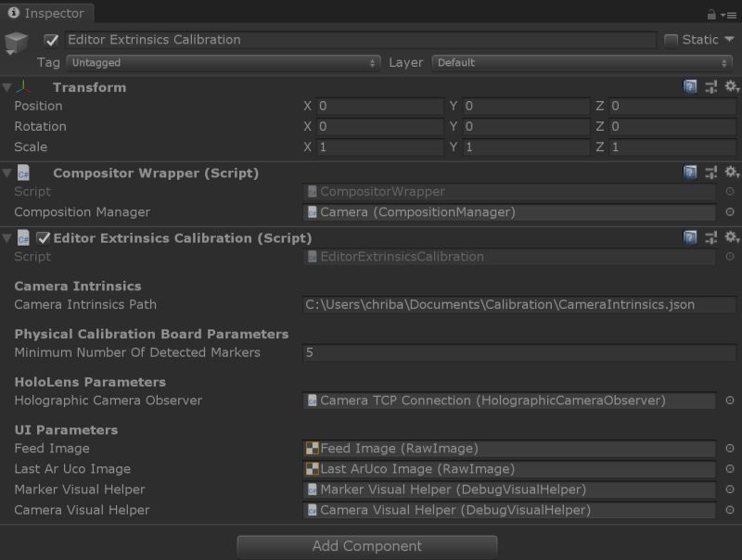The width and height of the screenshot is (742, 560).
Task: Click the Composition Manager object field
Action: click(509, 212)
